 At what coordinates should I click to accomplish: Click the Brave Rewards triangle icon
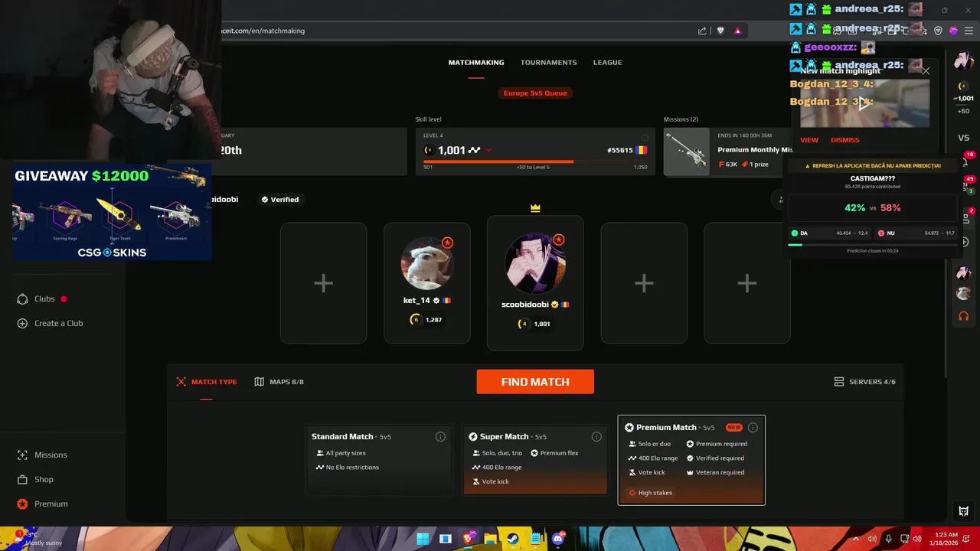(737, 31)
